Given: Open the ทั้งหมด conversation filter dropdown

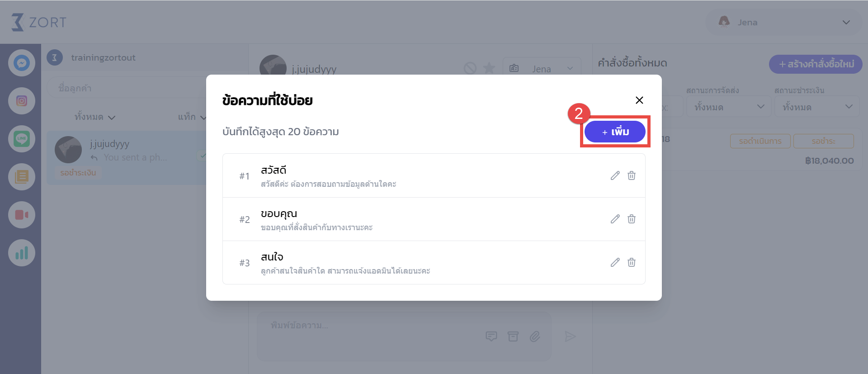Looking at the screenshot, I should 95,117.
